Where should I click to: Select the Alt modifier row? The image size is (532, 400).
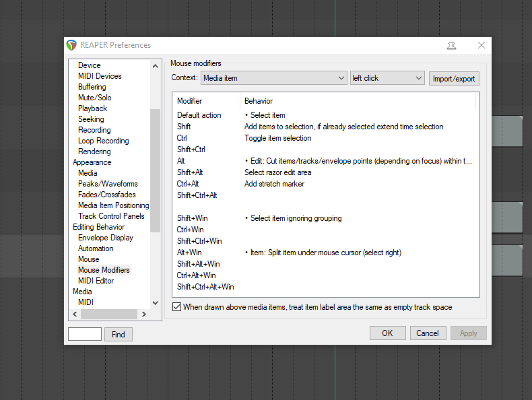[326, 161]
